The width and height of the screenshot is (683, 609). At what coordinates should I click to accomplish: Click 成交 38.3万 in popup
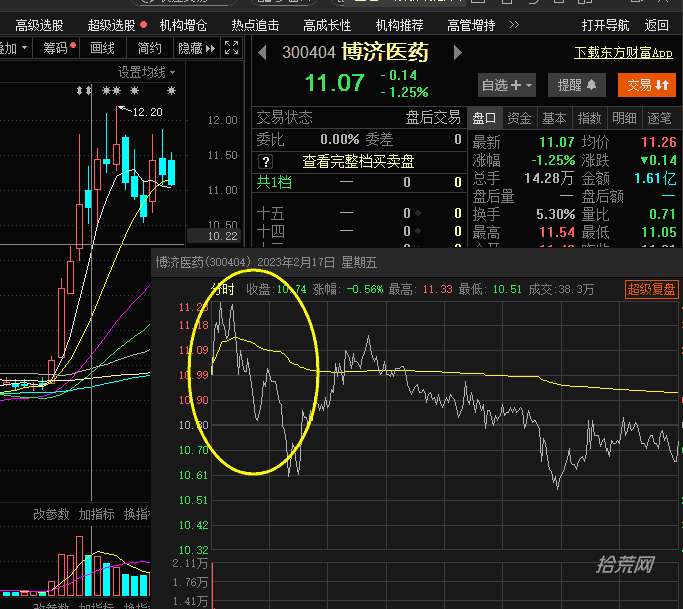click(x=561, y=289)
